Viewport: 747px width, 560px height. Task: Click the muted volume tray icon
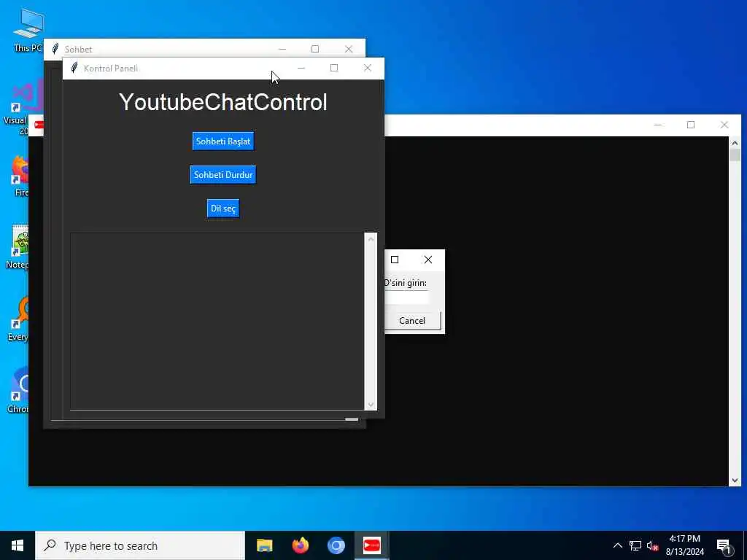(653, 545)
